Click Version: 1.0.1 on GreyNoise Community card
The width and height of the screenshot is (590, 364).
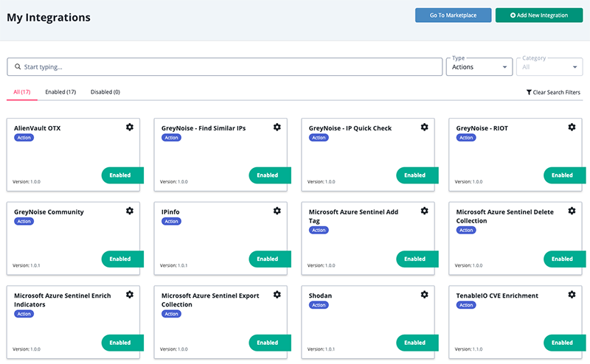[x=27, y=265]
